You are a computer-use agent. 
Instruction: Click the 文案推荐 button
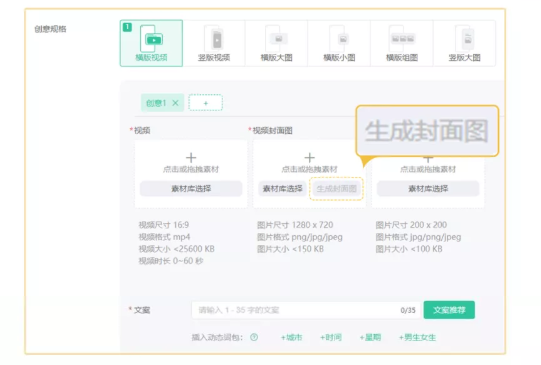coord(449,310)
